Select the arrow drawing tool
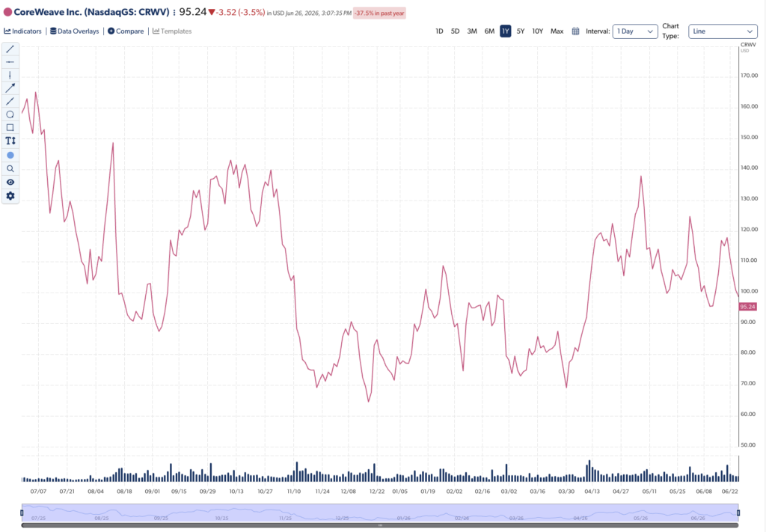The height and width of the screenshot is (532, 766). (10, 88)
